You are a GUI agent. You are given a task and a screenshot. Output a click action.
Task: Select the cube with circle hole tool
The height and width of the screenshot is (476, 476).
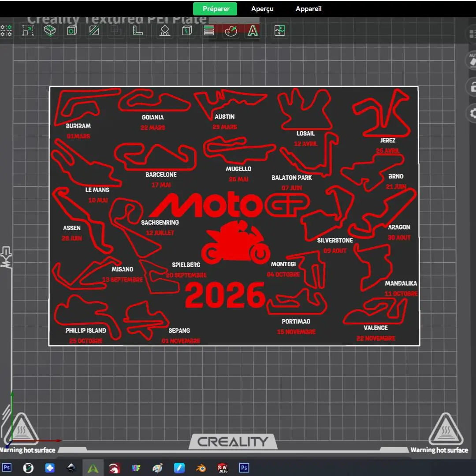[x=72, y=31]
